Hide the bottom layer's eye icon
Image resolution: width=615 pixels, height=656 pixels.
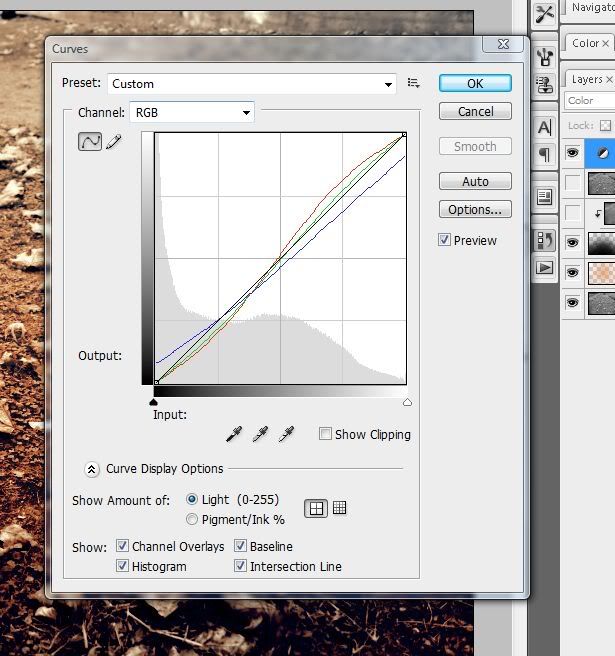point(572,302)
